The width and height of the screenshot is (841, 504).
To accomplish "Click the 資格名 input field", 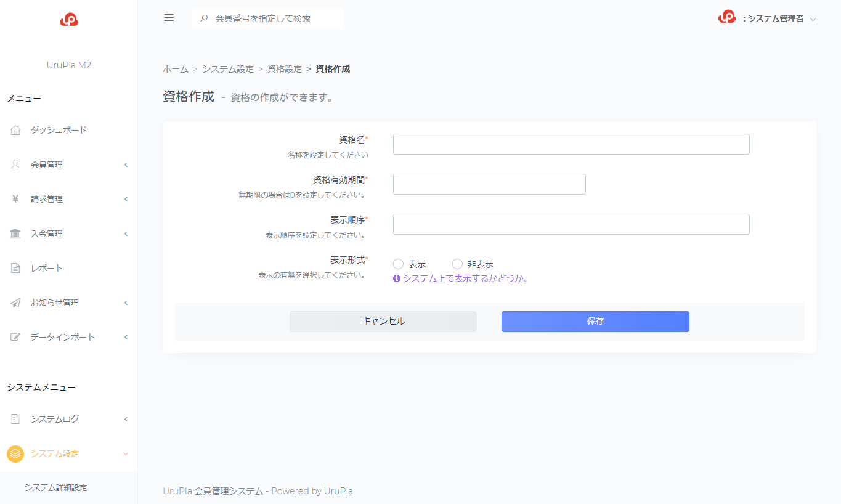I will (571, 144).
